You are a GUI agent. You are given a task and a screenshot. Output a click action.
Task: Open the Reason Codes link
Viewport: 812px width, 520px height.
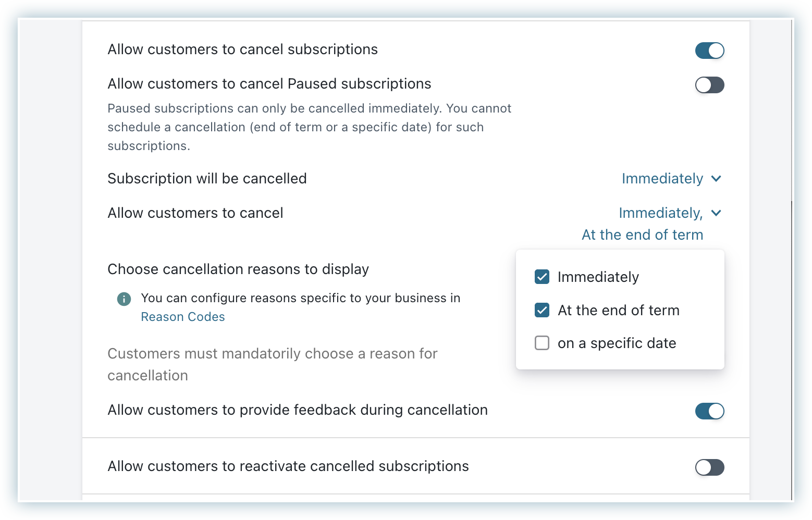point(183,317)
